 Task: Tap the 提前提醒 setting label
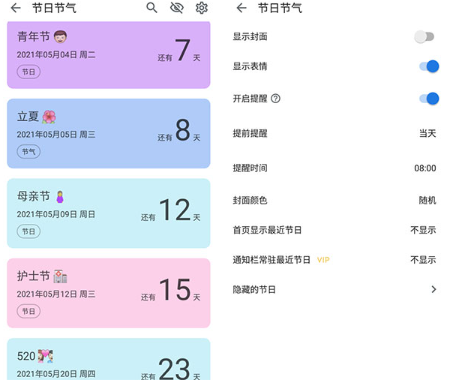250,134
